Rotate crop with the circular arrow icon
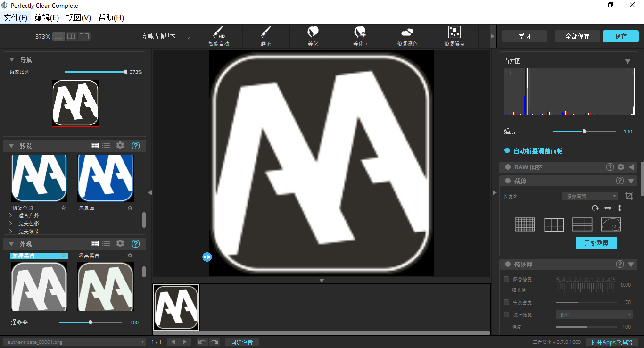Viewport: 644px width, 348px height. pos(596,208)
